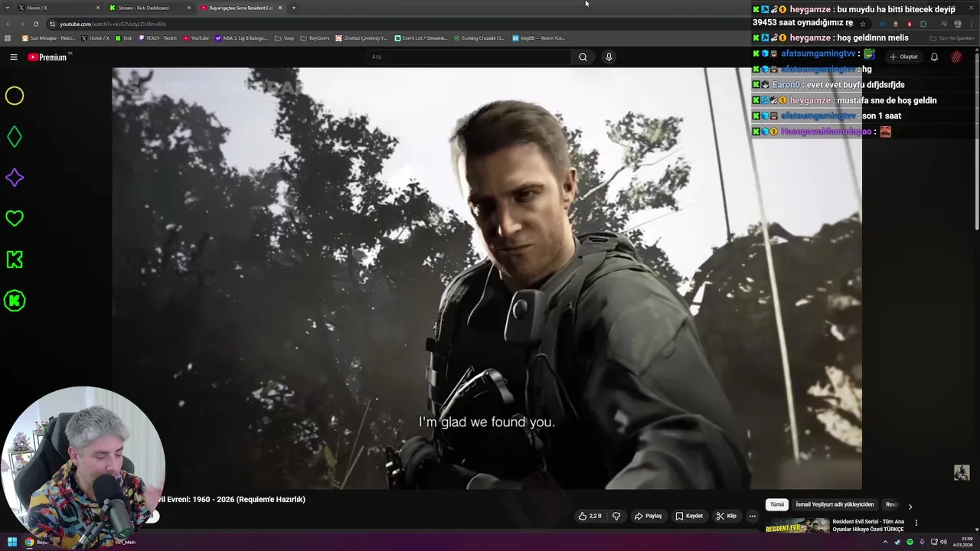Image resolution: width=980 pixels, height=551 pixels.
Task: Open the Kick bookmark
Action: (x=123, y=37)
